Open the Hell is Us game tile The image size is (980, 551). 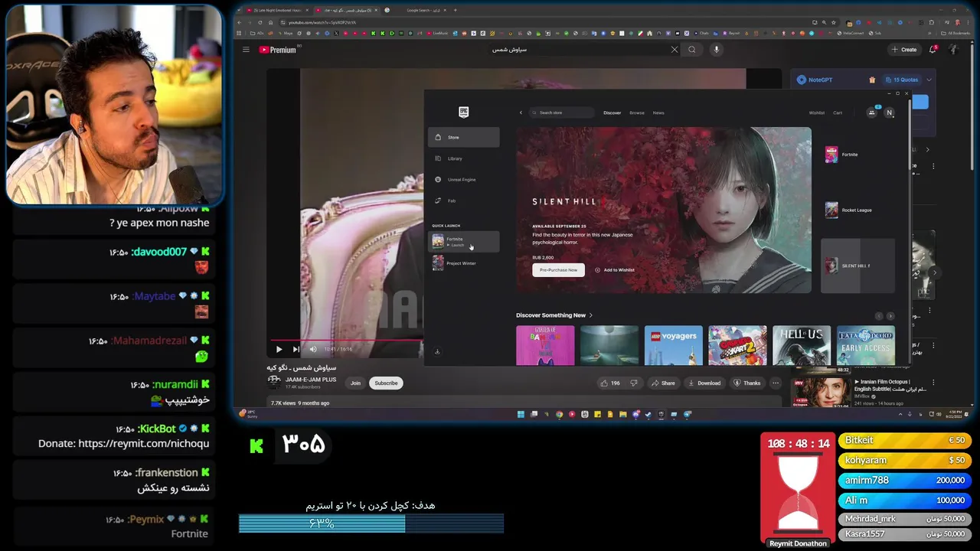[x=802, y=345]
